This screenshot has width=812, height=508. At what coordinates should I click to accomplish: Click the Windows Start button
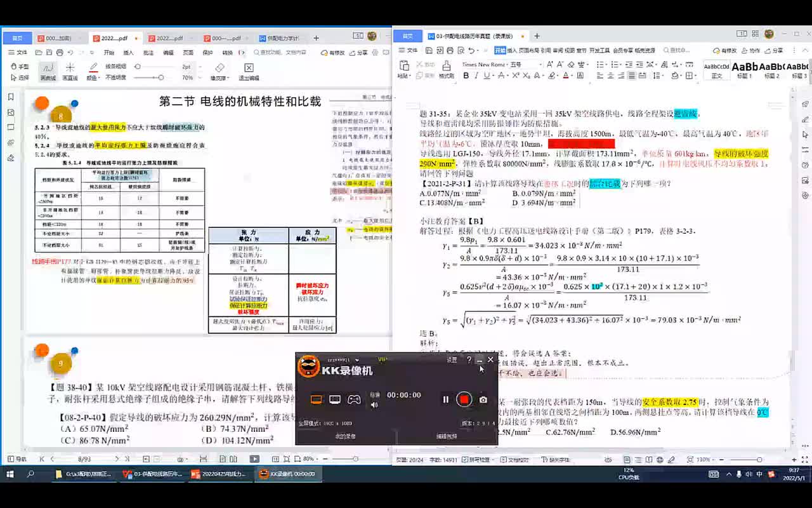[10, 474]
